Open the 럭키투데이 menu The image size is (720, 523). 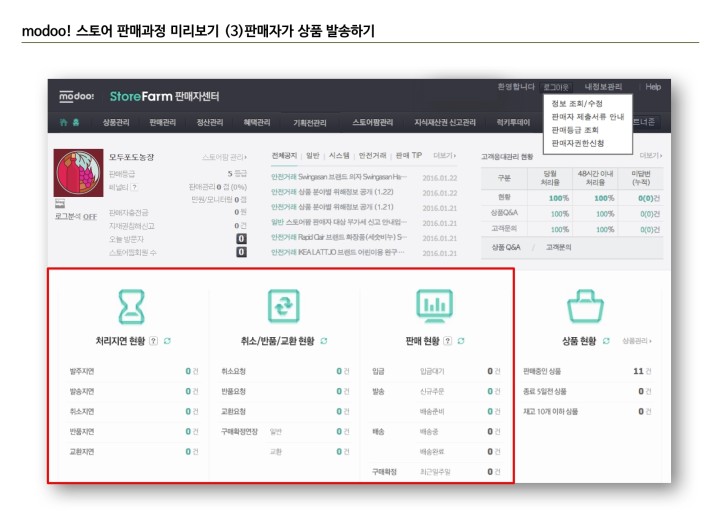(513, 122)
